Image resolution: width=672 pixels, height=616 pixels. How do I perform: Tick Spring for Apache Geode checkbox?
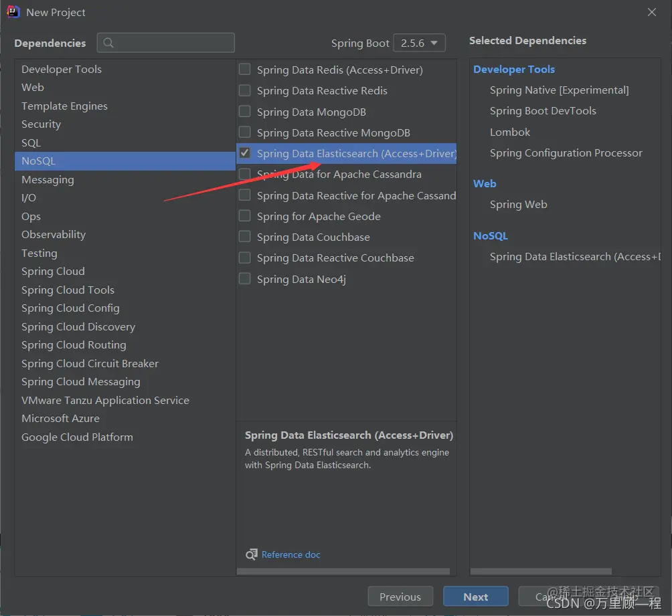coord(245,216)
